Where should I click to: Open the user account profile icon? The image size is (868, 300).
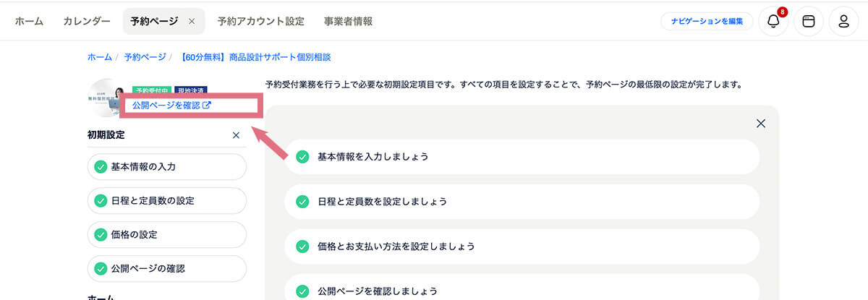tap(843, 22)
